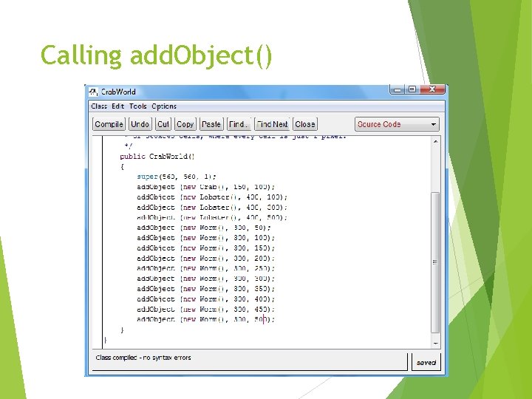Viewport: 532px width, 399px height.
Task: Open the Edit menu
Action: click(117, 106)
